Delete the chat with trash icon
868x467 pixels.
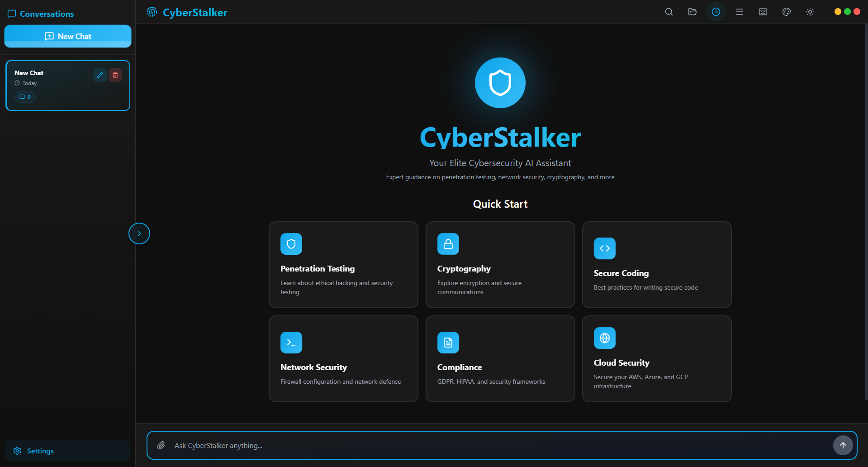[115, 75]
